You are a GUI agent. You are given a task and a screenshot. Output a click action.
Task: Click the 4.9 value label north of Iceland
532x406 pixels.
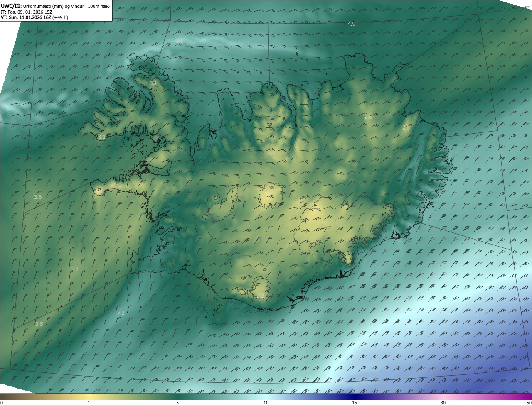coord(352,24)
